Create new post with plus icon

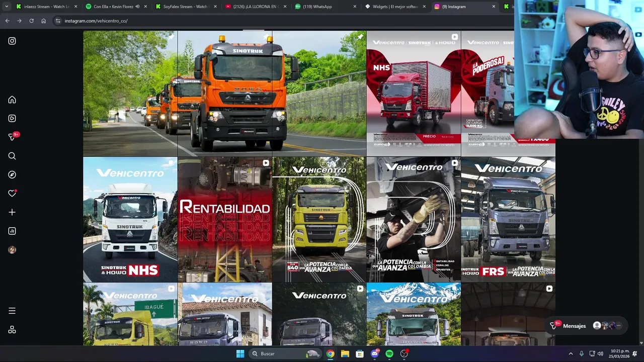(12, 212)
